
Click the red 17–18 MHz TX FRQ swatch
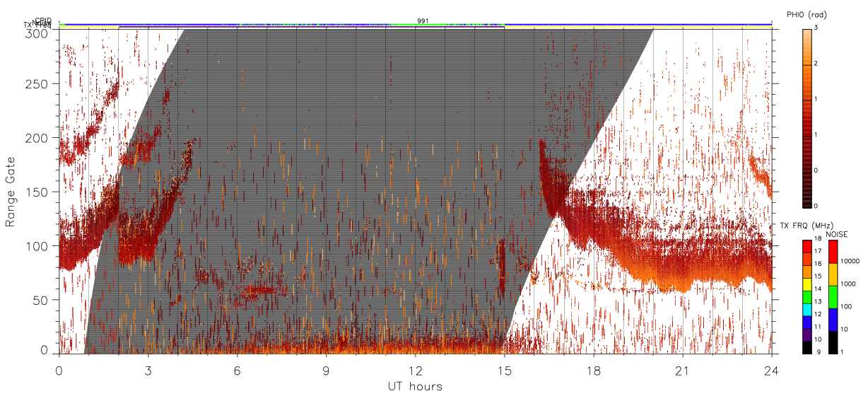click(x=807, y=246)
